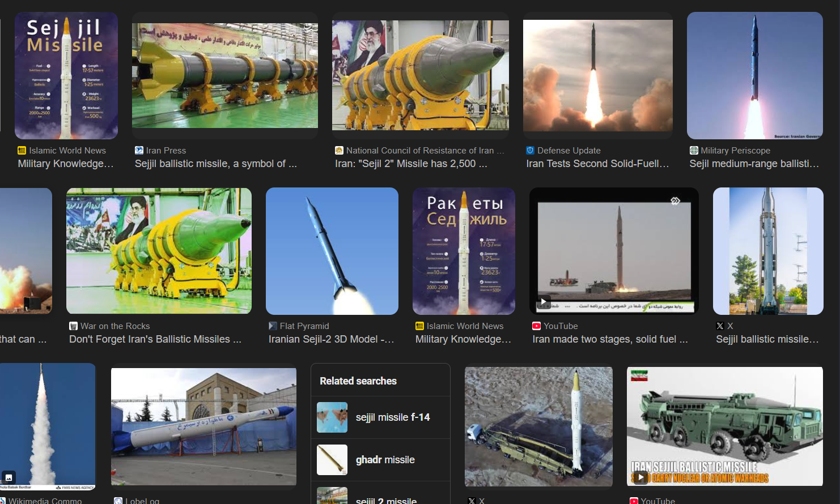
Task: Open the YouTube video thumbnail with missile on launcher
Action: [x=614, y=251]
